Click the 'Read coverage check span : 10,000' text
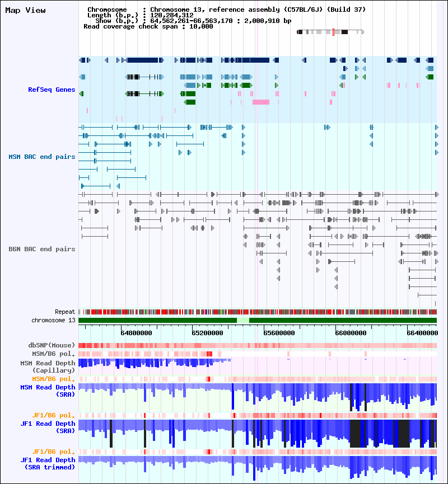 [148, 26]
